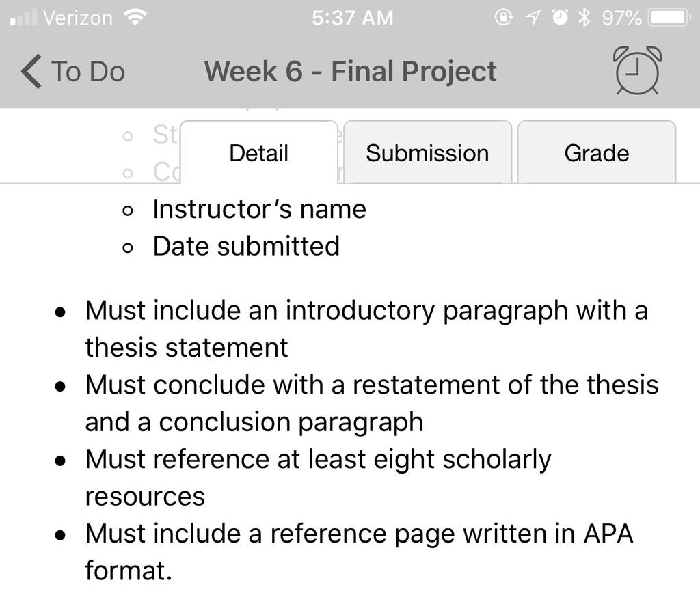Tap the Date submitted list item
The width and height of the screenshot is (700, 589).
(246, 246)
